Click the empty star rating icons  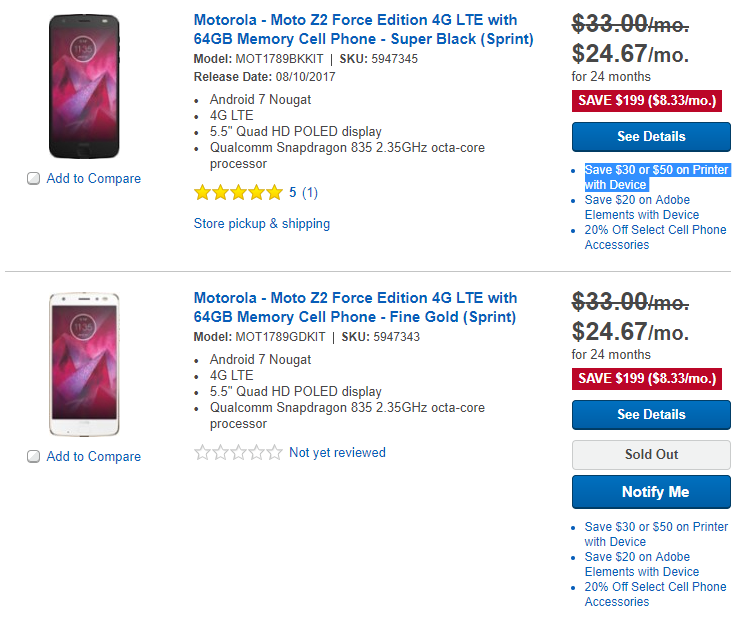pyautogui.click(x=238, y=453)
